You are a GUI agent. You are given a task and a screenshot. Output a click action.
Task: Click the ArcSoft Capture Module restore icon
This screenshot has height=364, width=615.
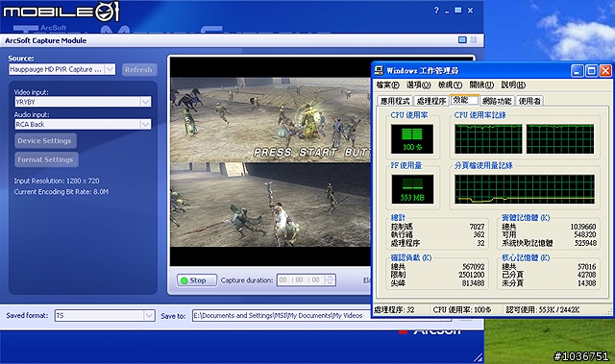pyautogui.click(x=462, y=40)
